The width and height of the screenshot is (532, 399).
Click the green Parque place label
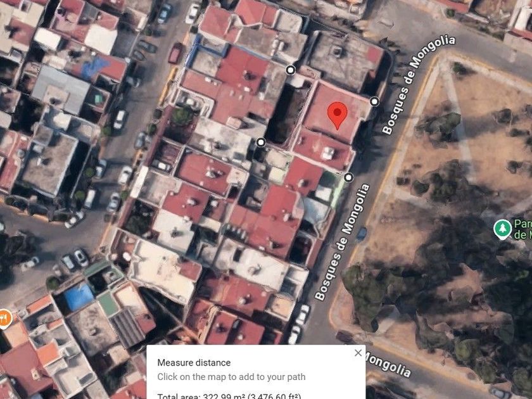tap(523, 229)
